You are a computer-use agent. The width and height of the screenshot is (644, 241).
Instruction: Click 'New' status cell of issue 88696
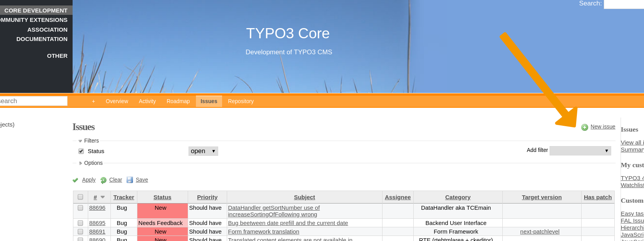(x=162, y=211)
